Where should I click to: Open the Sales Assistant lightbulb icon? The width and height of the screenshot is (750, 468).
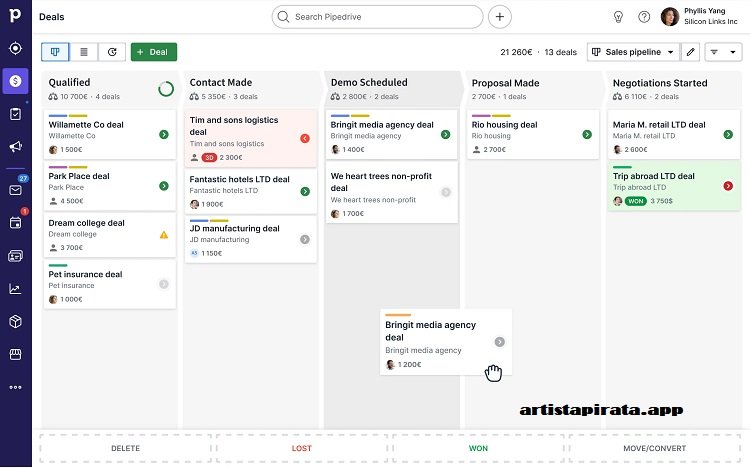coord(618,17)
